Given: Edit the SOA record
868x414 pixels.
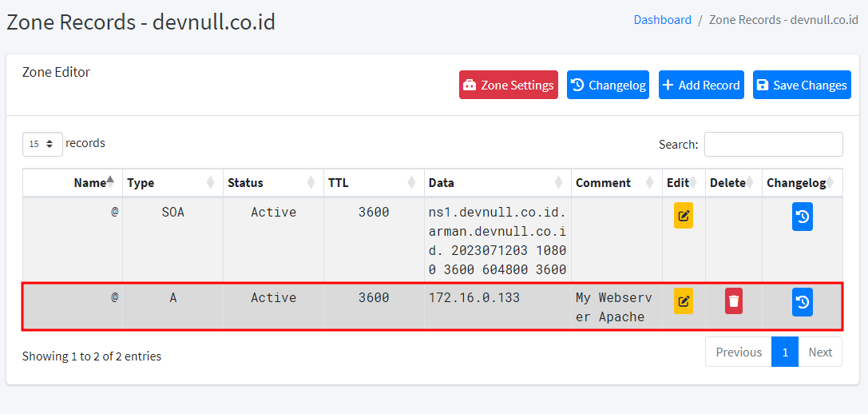Looking at the screenshot, I should pos(683,216).
